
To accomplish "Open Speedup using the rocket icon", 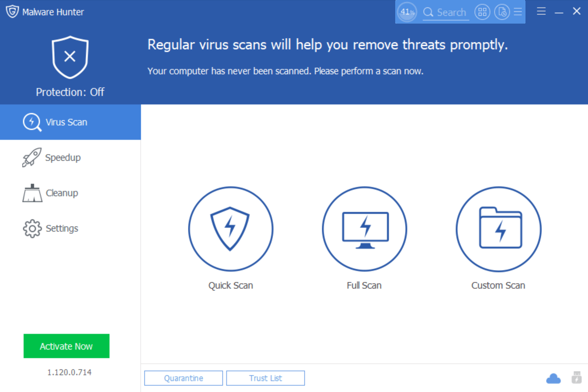I will [x=31, y=157].
